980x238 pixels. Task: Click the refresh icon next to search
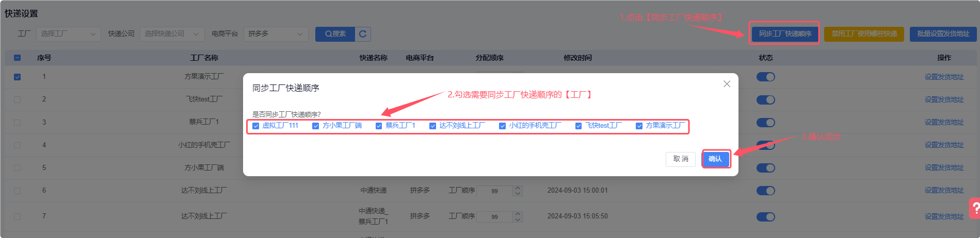tap(363, 34)
